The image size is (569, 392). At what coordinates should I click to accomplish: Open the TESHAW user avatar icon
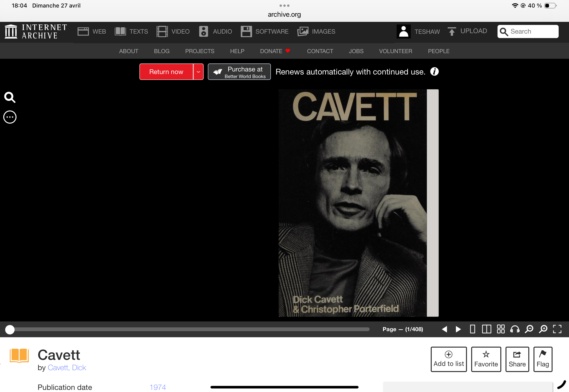[x=403, y=31]
